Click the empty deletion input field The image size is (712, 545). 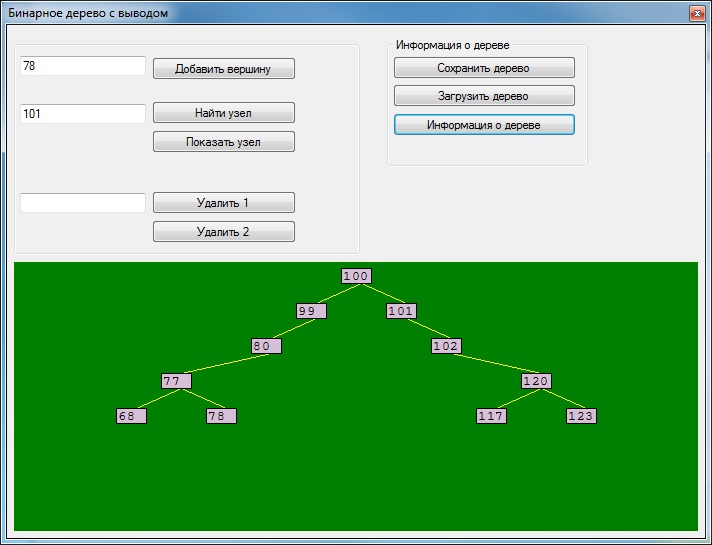coord(83,203)
